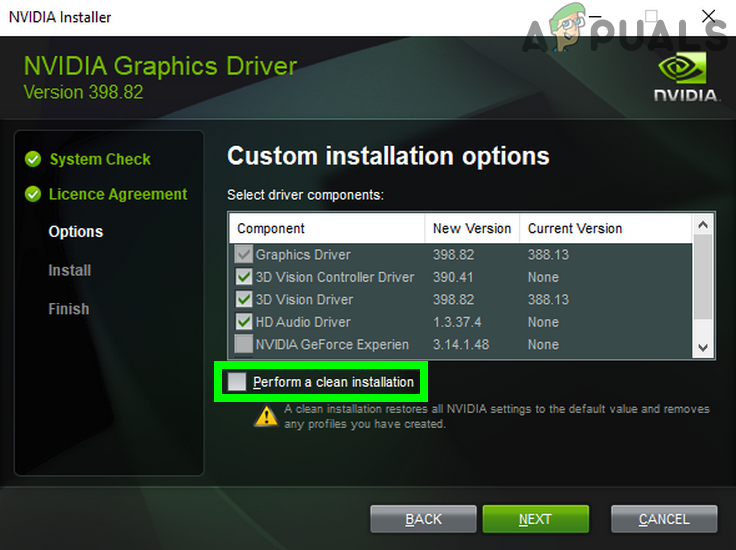Minimize the NVIDIA Installer window

pos(595,16)
